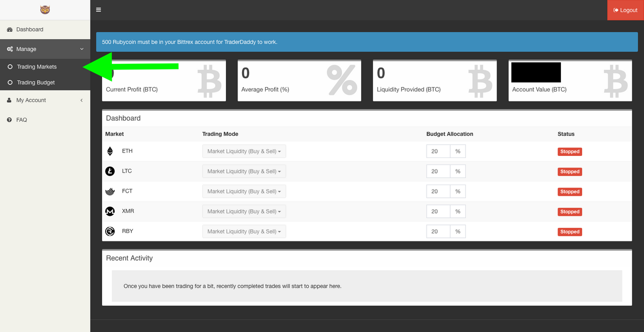The image size is (644, 332).
Task: Open XMR trading mode dropdown
Action: 244,212
